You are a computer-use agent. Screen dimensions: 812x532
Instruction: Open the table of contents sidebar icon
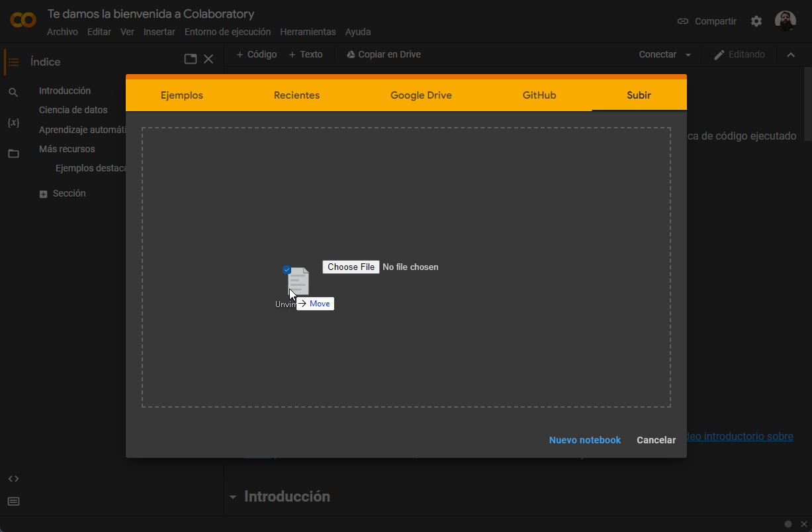coord(13,62)
